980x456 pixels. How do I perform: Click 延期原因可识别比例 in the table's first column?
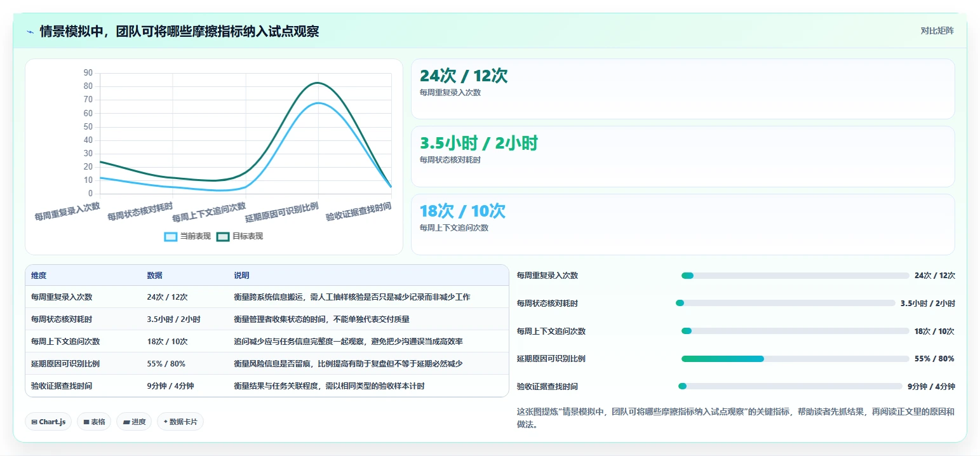65,364
